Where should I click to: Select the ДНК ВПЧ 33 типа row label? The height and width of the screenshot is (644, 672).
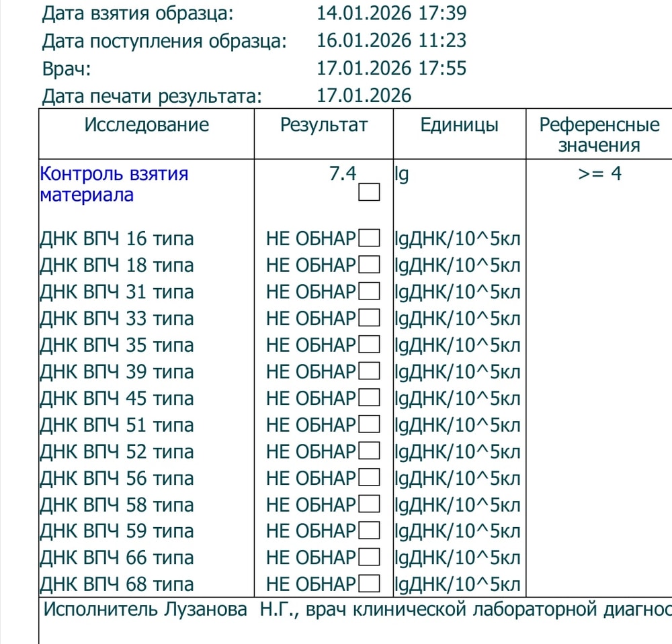116,318
